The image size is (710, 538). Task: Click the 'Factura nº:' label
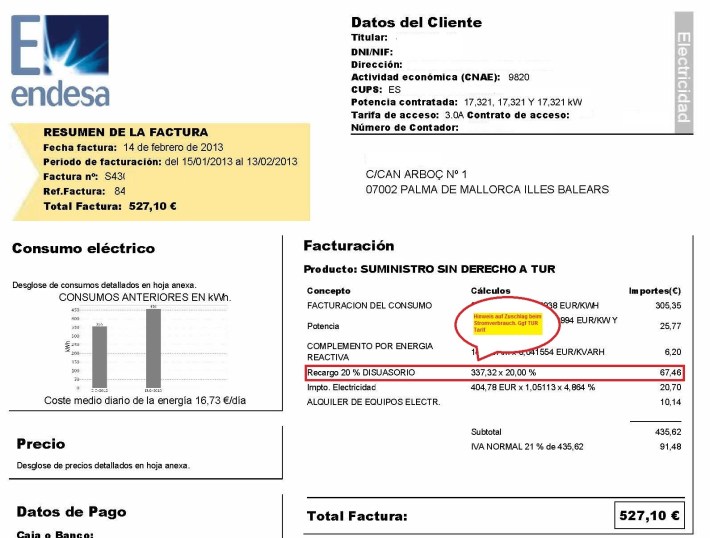coord(71,177)
